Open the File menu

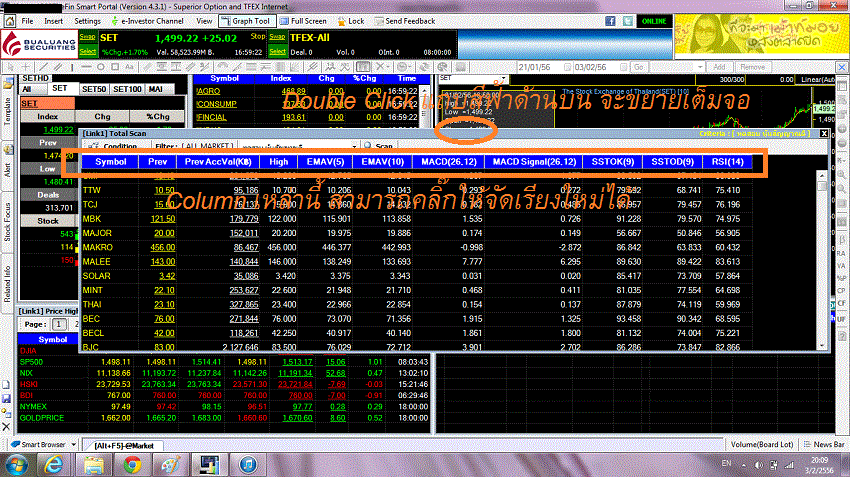click(27, 21)
